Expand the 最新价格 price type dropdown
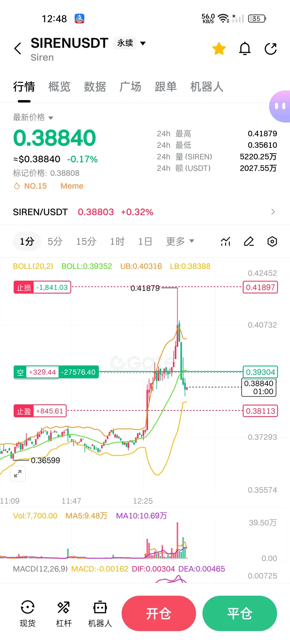 click(33, 117)
